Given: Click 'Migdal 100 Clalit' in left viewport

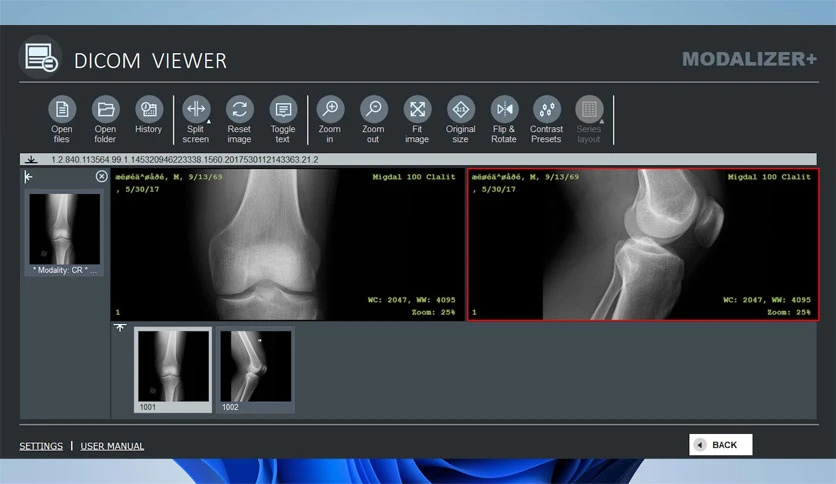Looking at the screenshot, I should click(x=414, y=177).
